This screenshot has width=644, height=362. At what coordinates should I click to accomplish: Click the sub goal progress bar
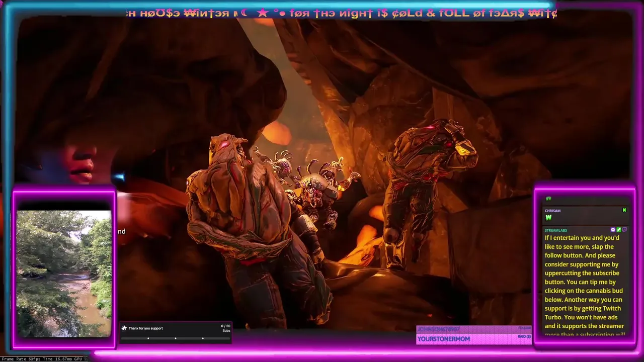pos(176,338)
